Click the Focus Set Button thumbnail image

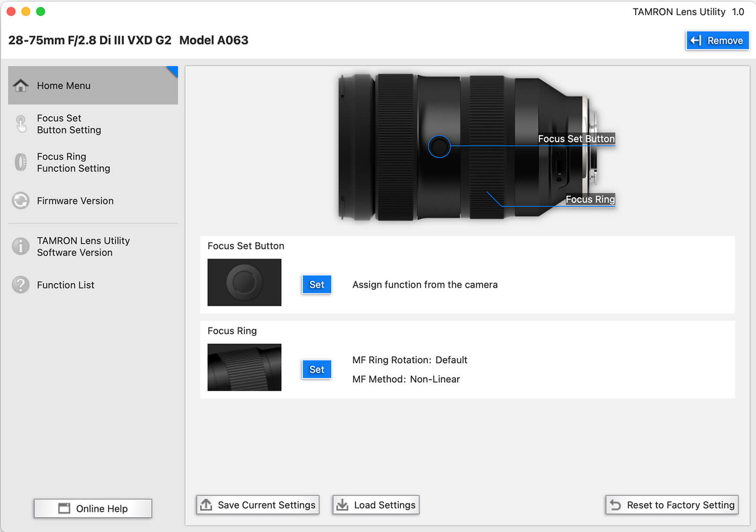click(x=244, y=282)
